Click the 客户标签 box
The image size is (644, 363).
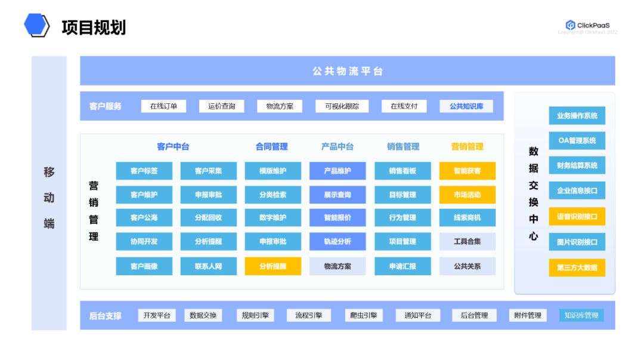(x=144, y=171)
